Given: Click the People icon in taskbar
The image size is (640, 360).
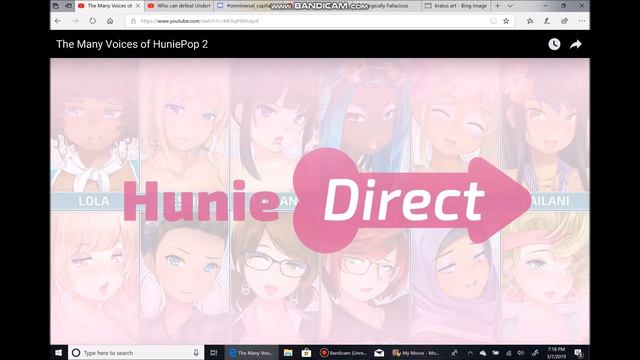Looking at the screenshot, I should [454, 353].
